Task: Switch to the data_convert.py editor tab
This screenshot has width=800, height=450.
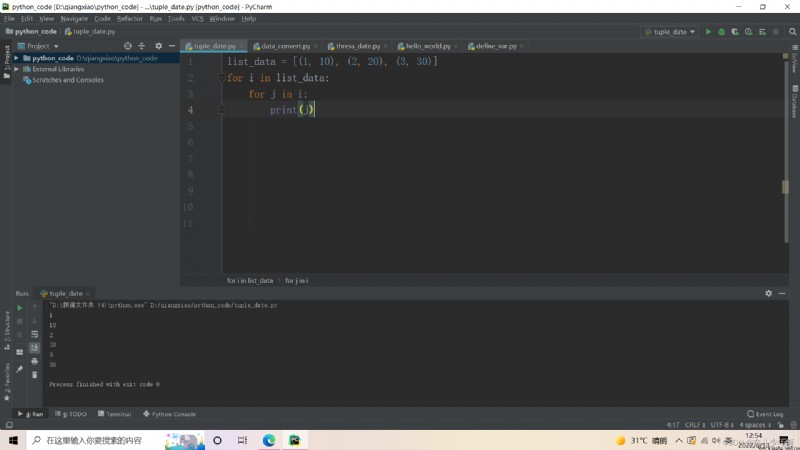Action: click(x=285, y=46)
